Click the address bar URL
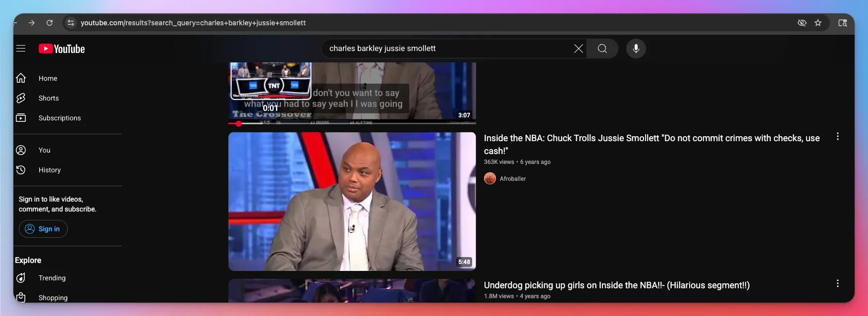The image size is (868, 316). [x=193, y=23]
